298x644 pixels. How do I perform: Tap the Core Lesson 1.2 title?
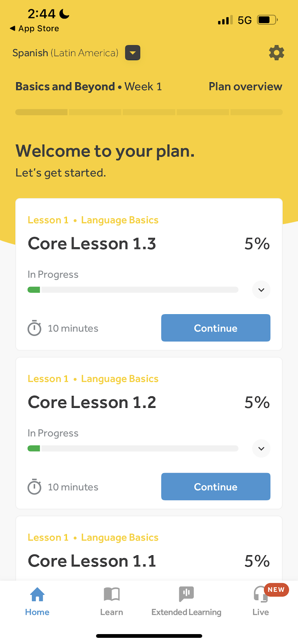coord(92,402)
